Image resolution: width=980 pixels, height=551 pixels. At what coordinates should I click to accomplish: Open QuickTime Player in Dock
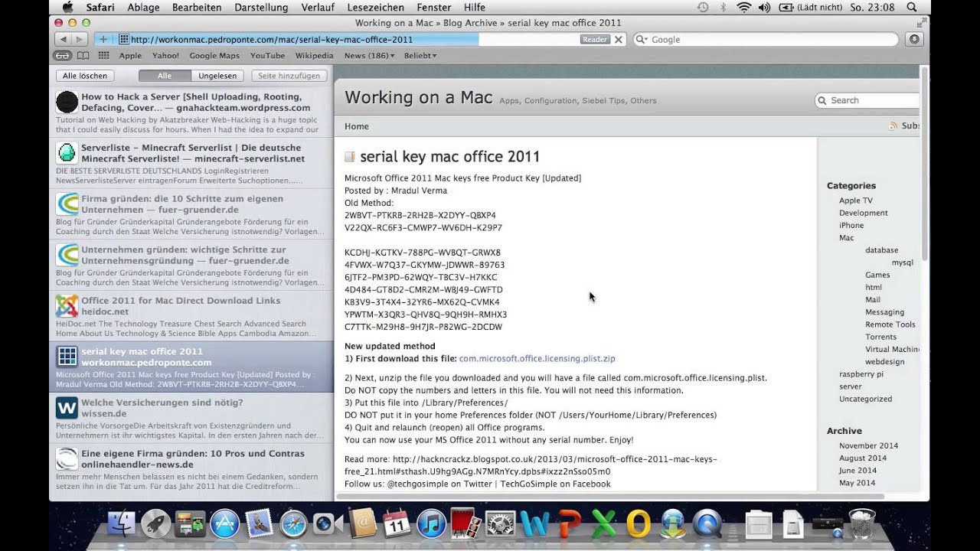click(x=707, y=523)
